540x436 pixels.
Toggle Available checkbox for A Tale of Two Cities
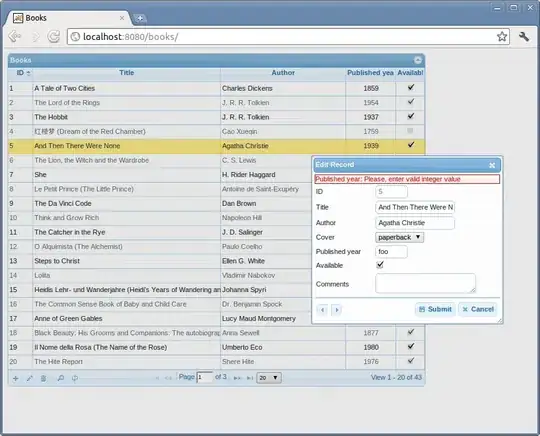411,87
